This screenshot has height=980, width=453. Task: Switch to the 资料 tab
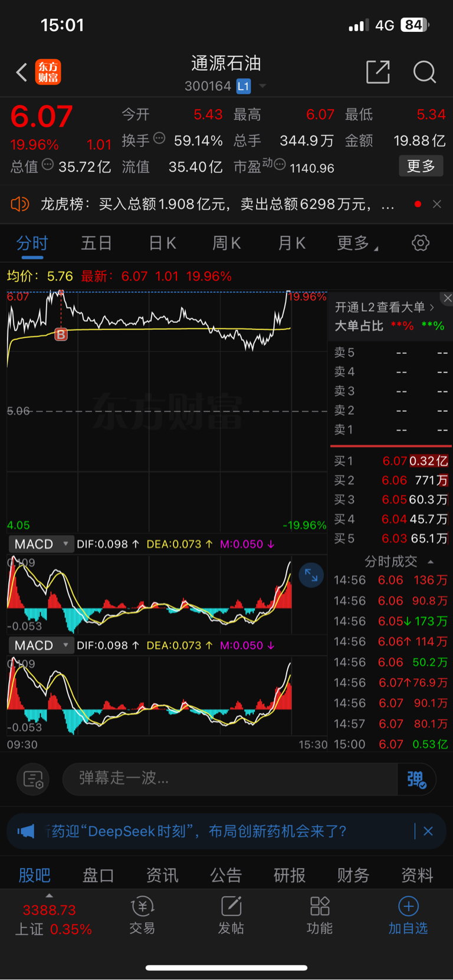(x=417, y=875)
